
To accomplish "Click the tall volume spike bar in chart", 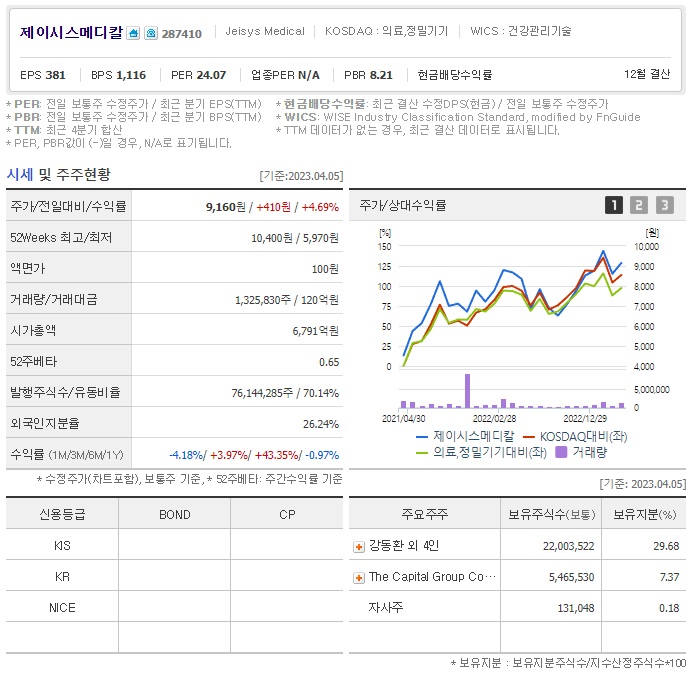I will (467, 390).
